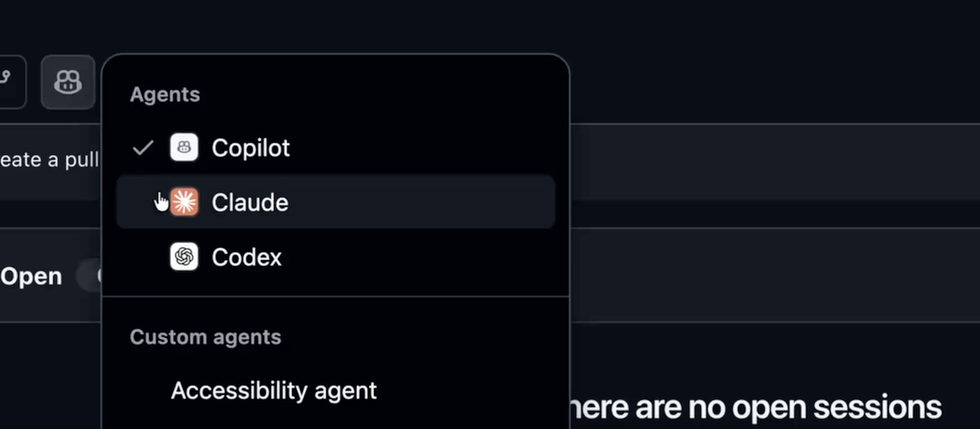This screenshot has height=429, width=980.
Task: Click the 'Custom agents' section heading
Action: [x=205, y=337]
